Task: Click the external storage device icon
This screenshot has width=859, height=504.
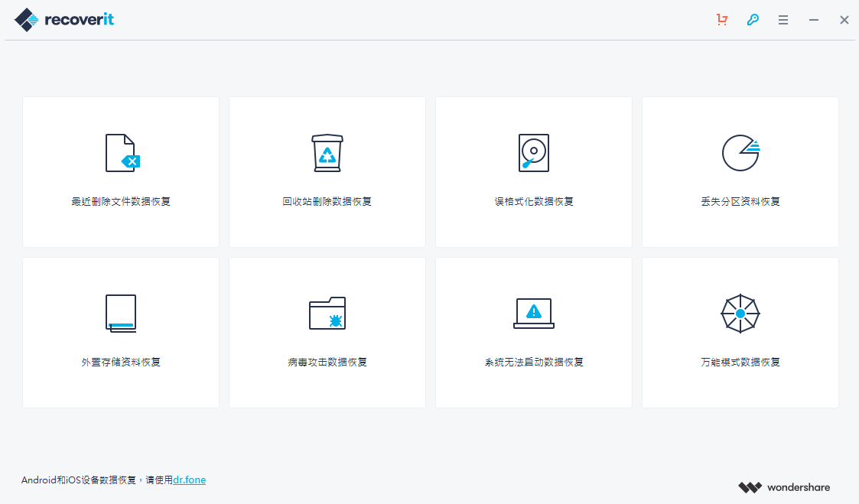Action: coord(121,314)
